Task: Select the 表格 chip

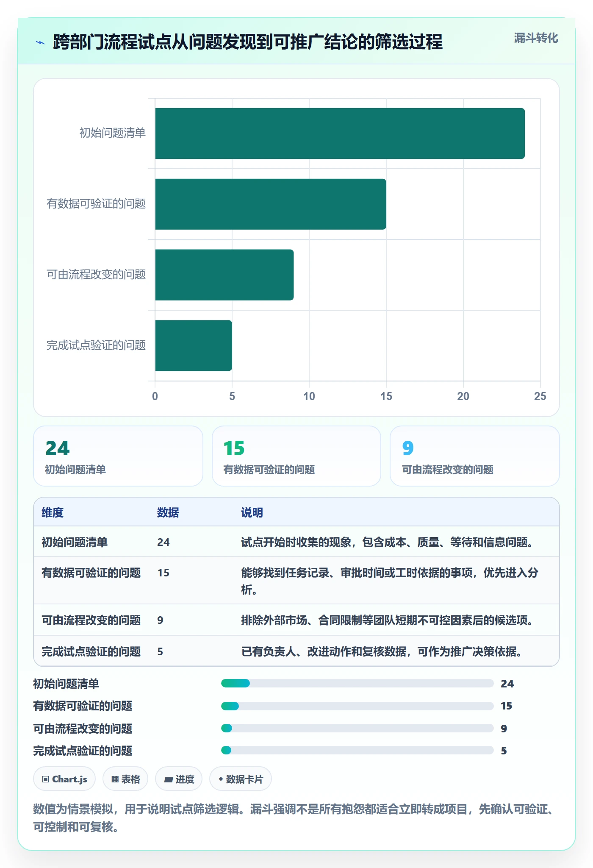Action: 125,779
